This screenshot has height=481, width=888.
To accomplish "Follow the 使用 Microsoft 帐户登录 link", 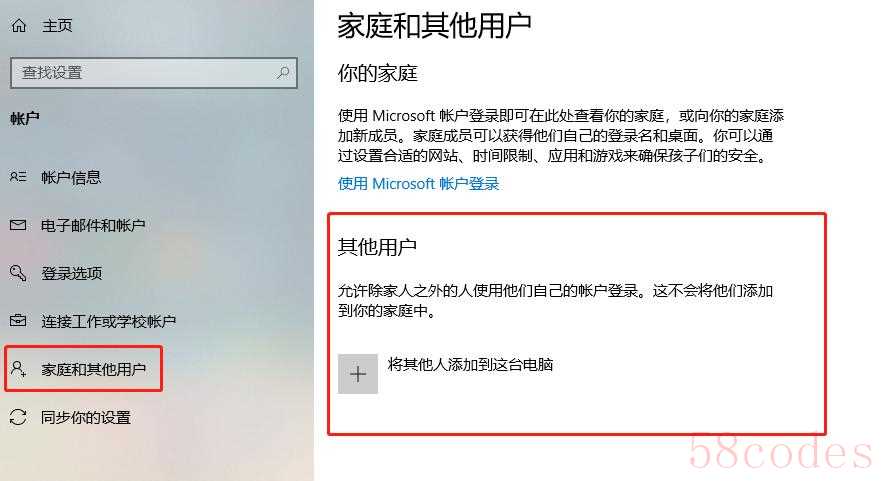I will (419, 184).
